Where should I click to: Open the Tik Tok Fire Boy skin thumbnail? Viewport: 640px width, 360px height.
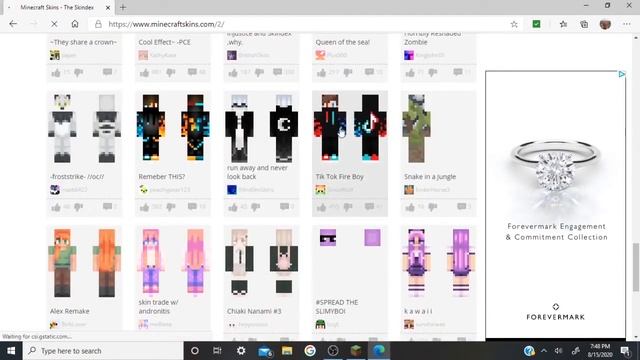pos(350,128)
